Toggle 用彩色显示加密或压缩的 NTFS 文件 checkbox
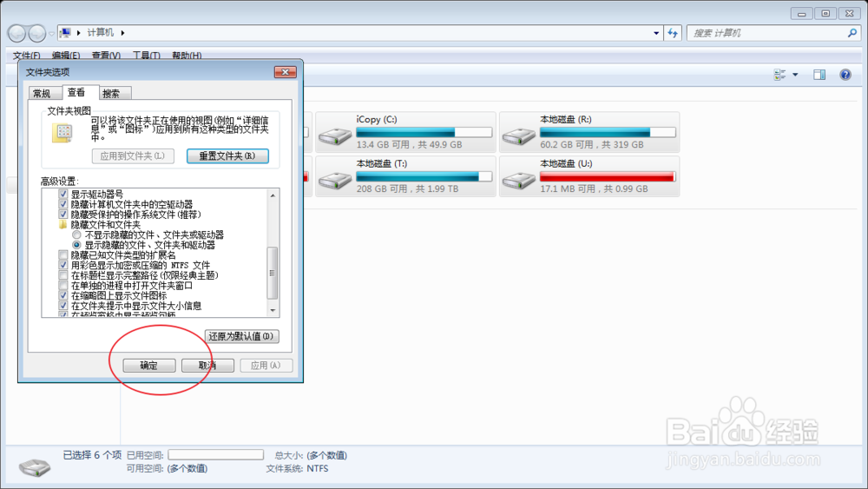 click(63, 265)
